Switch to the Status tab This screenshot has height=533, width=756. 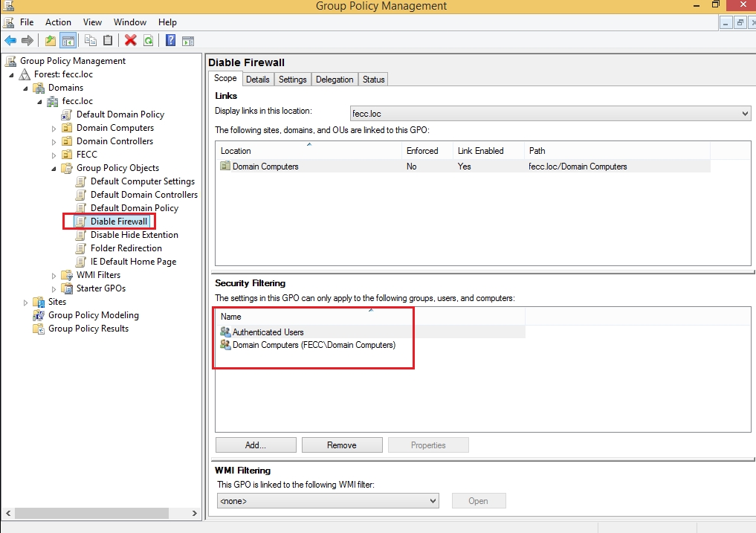tap(373, 80)
